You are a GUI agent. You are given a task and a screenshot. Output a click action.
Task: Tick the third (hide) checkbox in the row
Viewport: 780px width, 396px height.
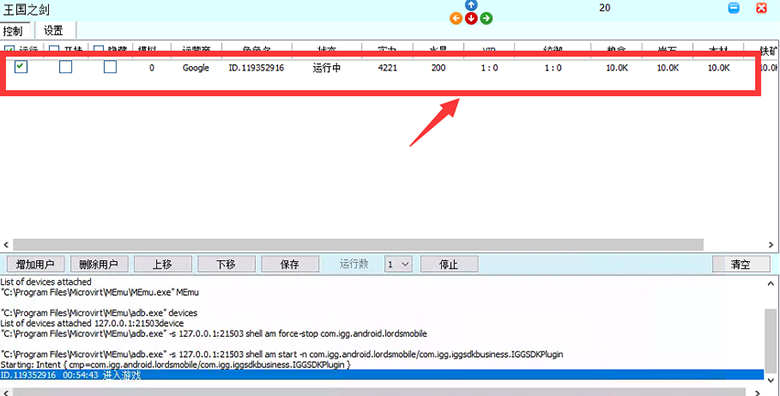pos(110,67)
